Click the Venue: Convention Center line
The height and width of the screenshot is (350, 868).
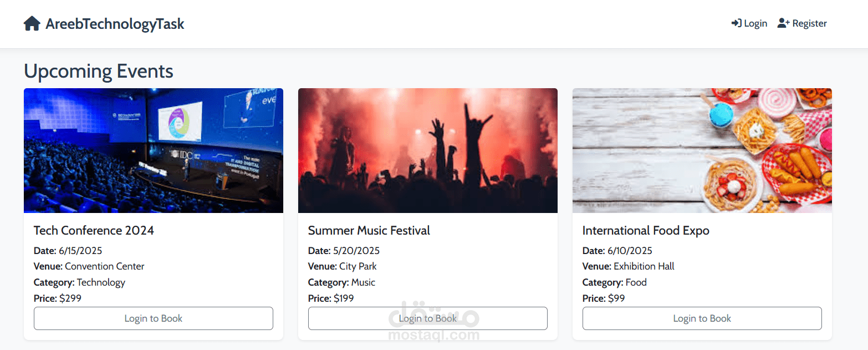pos(89,266)
